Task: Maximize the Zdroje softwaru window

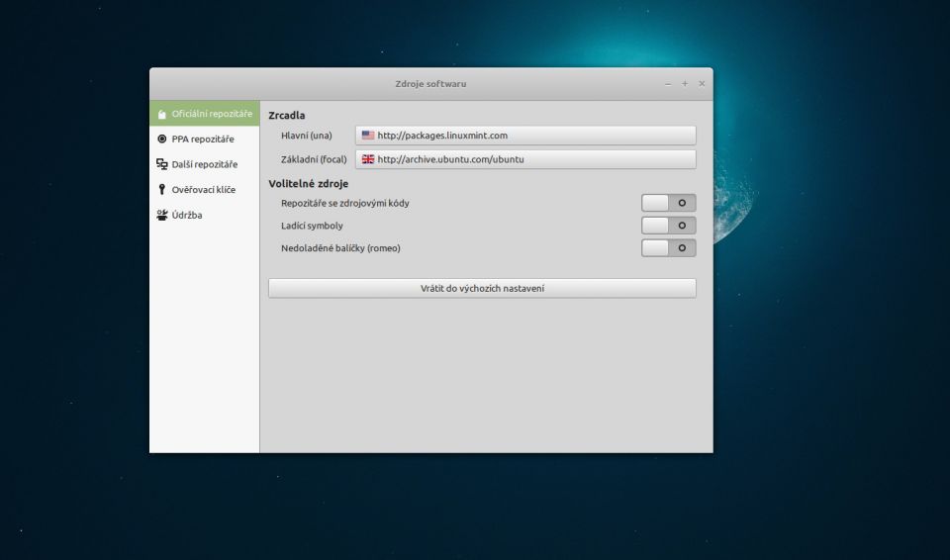Action: point(685,84)
